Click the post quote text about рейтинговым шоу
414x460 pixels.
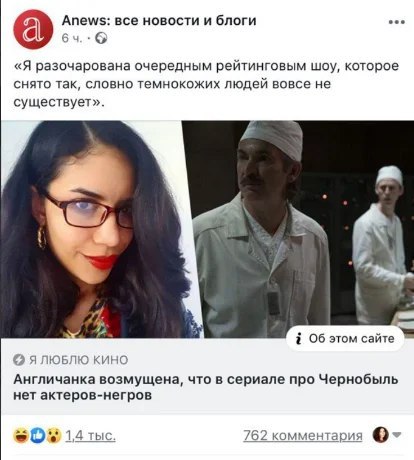(x=206, y=84)
